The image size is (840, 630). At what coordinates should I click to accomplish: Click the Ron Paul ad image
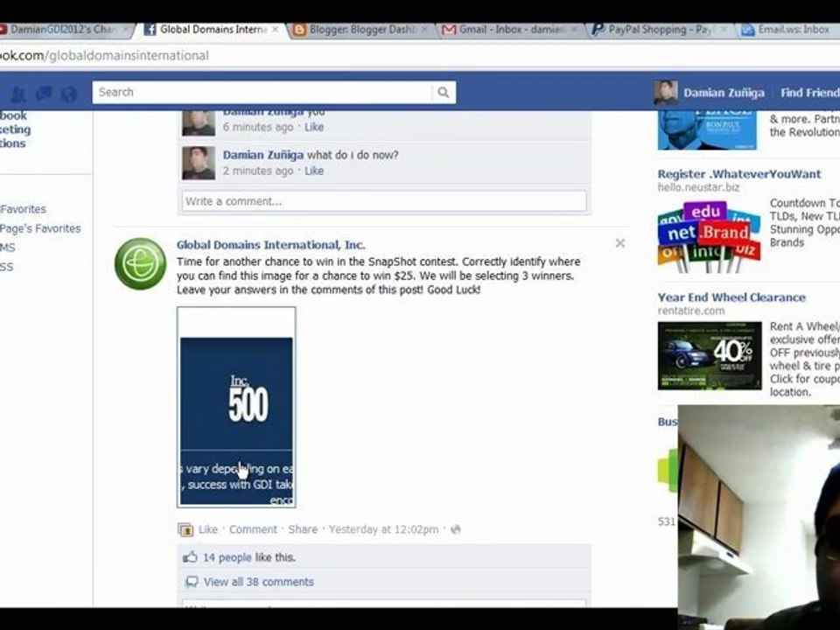[707, 129]
